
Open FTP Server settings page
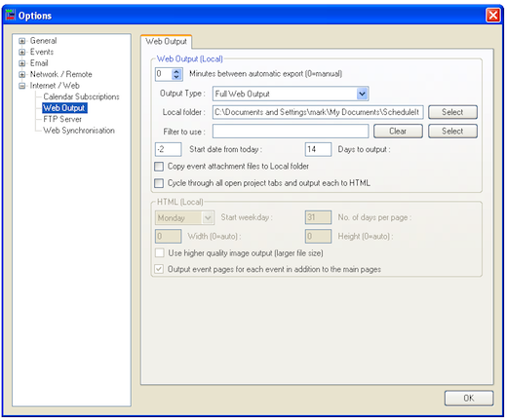(x=62, y=119)
